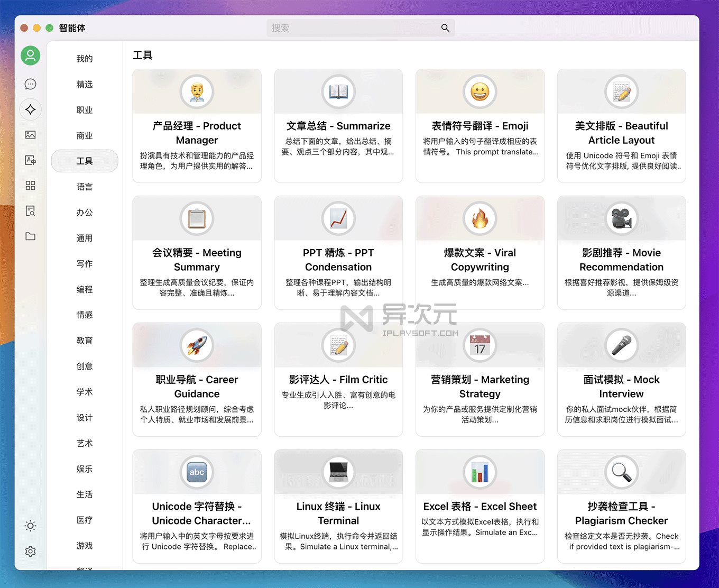
Task: Launch the Linux Terminal agent
Action: pyautogui.click(x=338, y=506)
